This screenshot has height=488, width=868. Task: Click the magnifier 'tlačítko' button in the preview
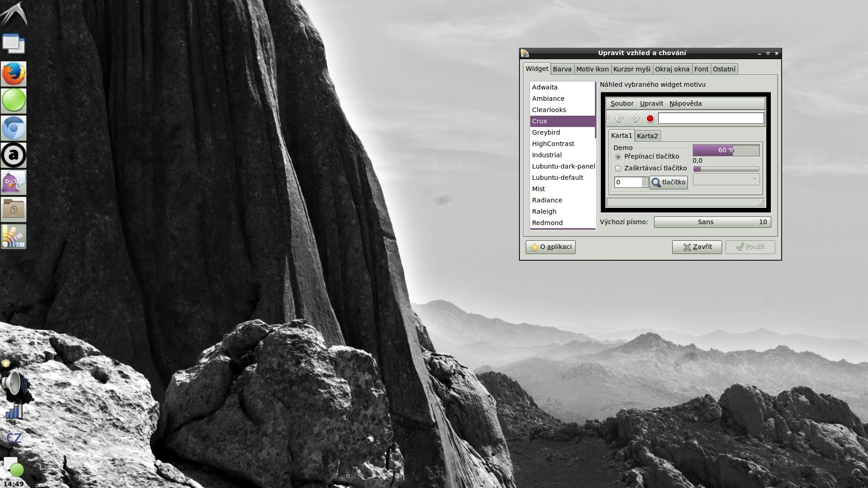pos(668,183)
